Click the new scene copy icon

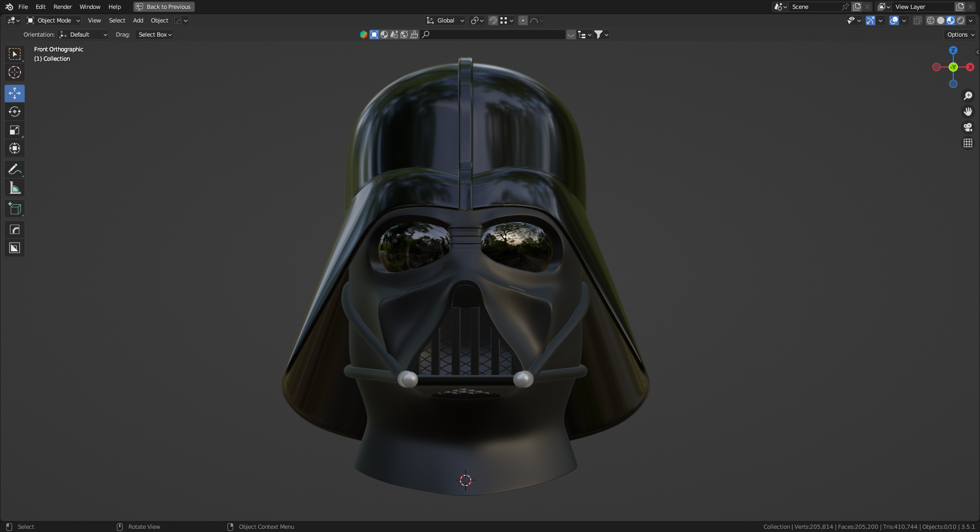coord(857,7)
